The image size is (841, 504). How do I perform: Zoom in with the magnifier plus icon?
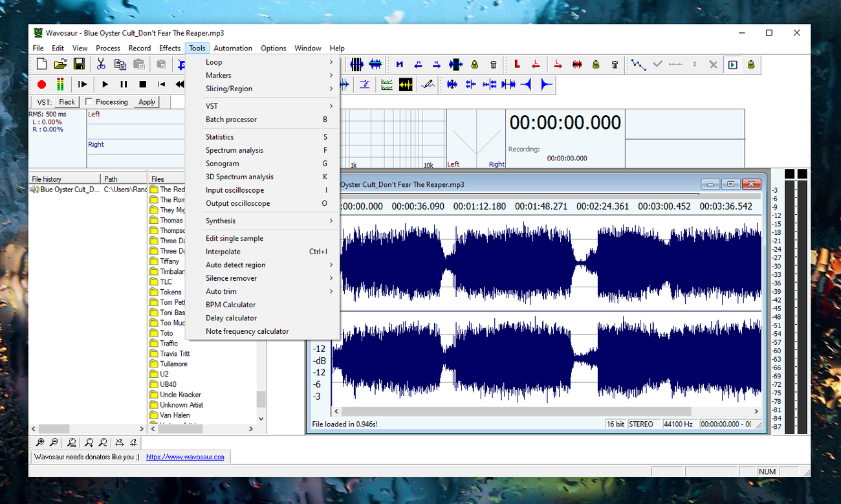(x=40, y=443)
